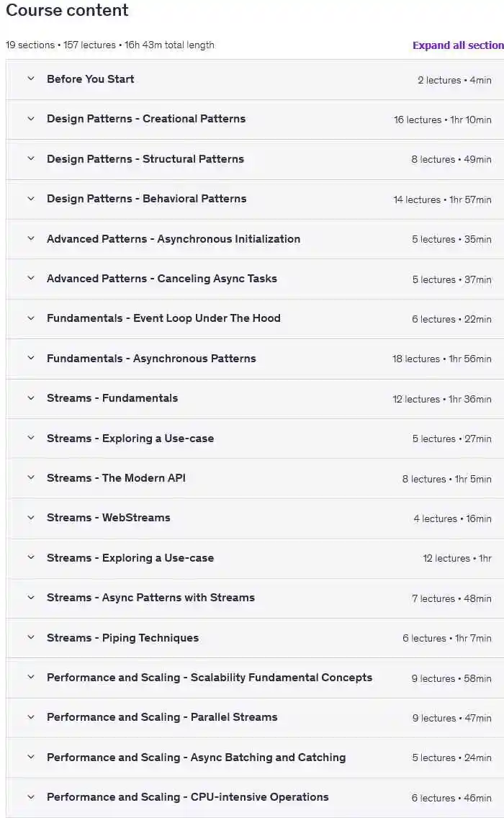The image size is (504, 818).
Task: Open the 'Streams - The Modern API' section
Action: coord(116,478)
